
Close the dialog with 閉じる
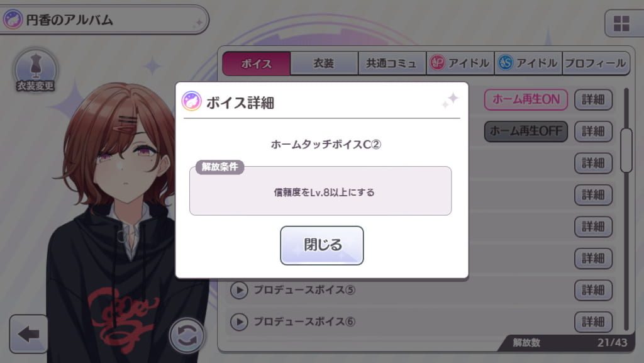[x=322, y=245]
